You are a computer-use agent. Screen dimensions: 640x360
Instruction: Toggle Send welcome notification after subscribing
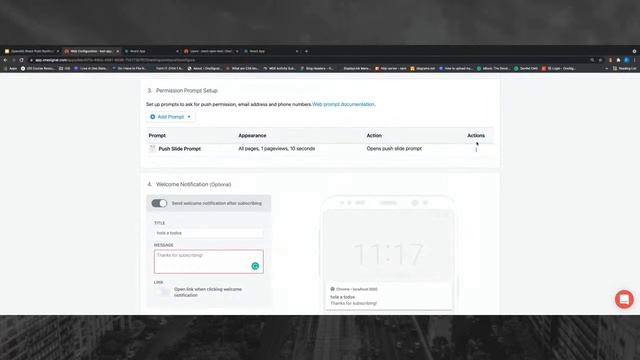coord(159,203)
